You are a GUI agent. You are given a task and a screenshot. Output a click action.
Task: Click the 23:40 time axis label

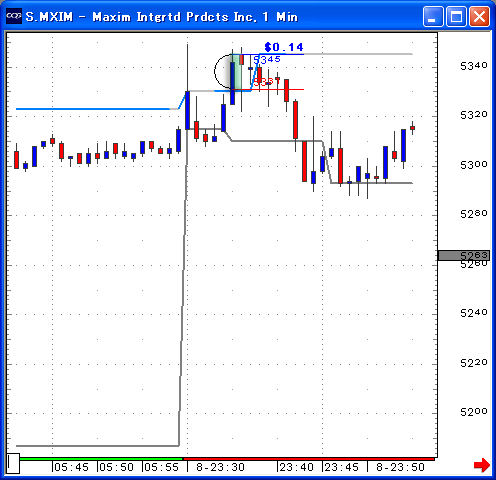click(297, 467)
